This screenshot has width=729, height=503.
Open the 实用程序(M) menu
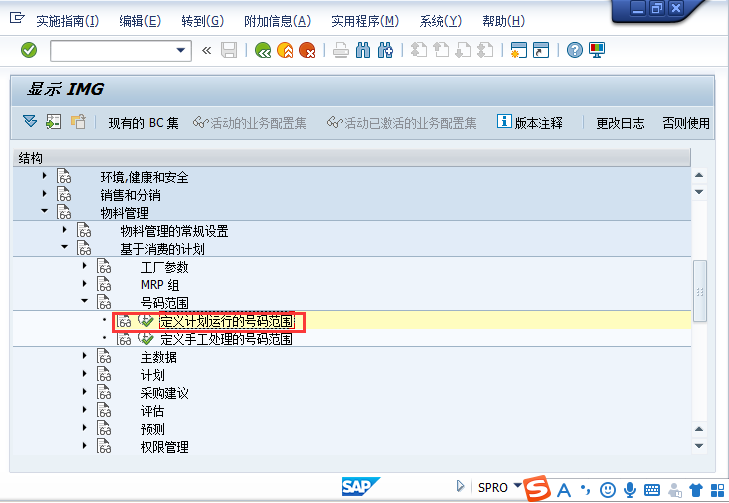[x=365, y=21]
